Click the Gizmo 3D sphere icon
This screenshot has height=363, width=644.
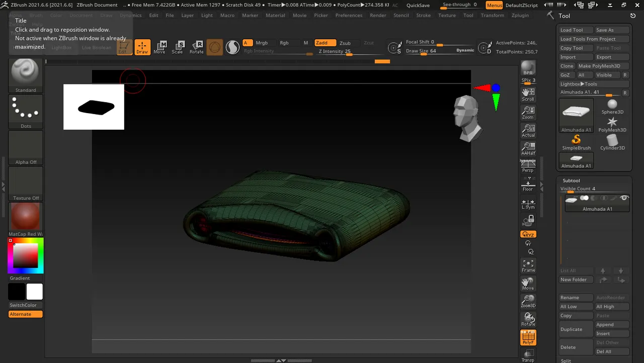(214, 47)
